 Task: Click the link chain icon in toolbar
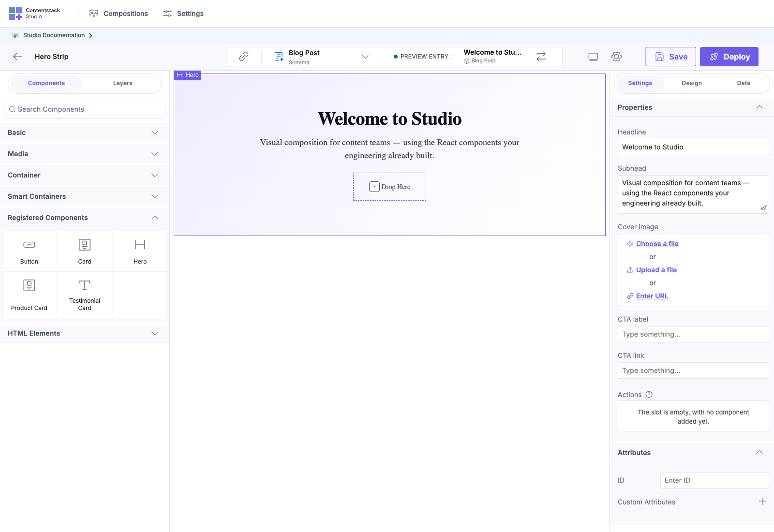point(244,56)
